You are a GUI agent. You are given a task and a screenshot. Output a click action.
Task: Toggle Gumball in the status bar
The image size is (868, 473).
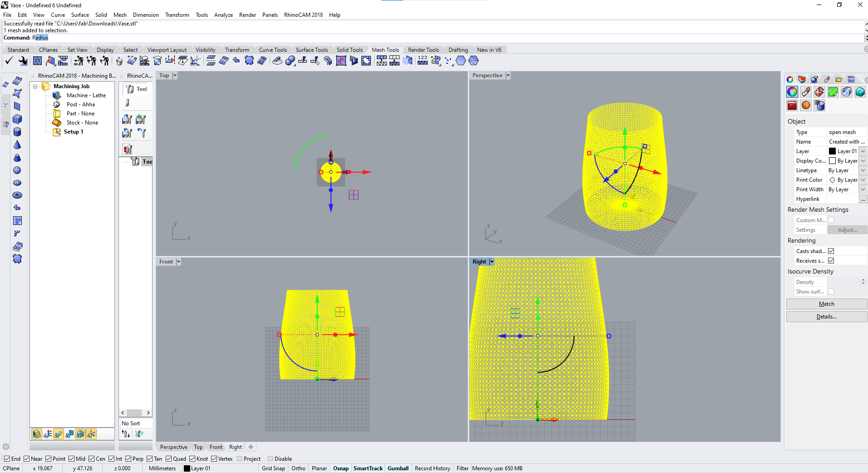click(398, 468)
